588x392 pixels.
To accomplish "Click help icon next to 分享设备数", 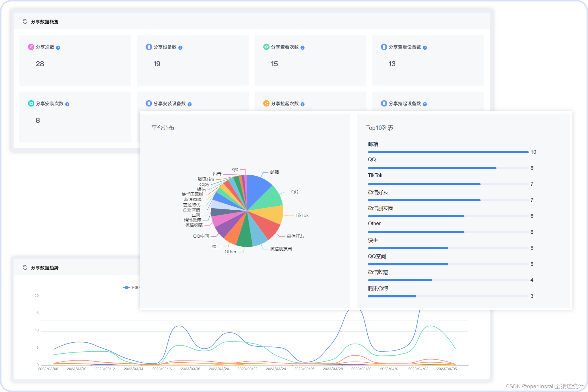I will [180, 48].
